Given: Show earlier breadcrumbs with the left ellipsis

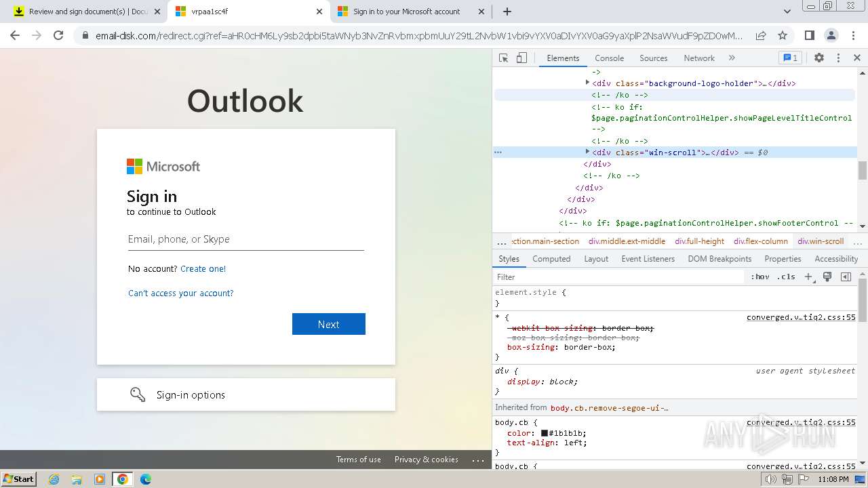Looking at the screenshot, I should (501, 242).
